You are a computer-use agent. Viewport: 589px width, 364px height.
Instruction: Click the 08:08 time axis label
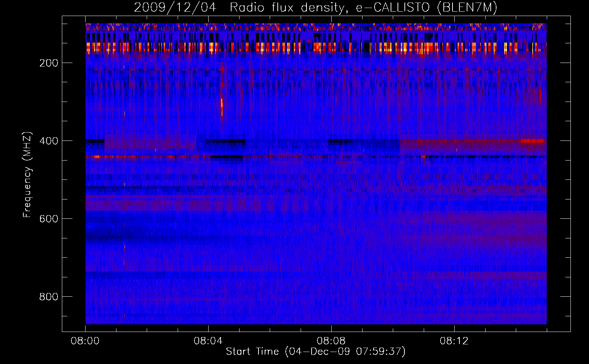click(x=331, y=341)
